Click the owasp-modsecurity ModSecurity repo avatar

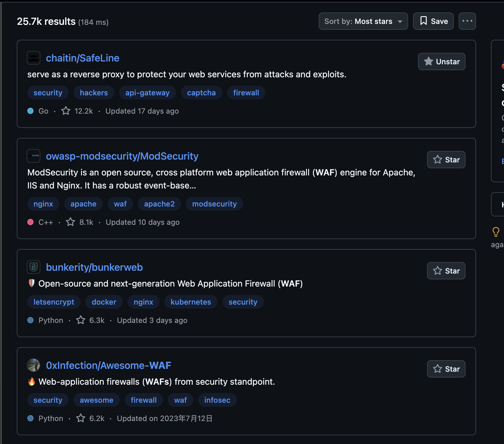click(34, 156)
